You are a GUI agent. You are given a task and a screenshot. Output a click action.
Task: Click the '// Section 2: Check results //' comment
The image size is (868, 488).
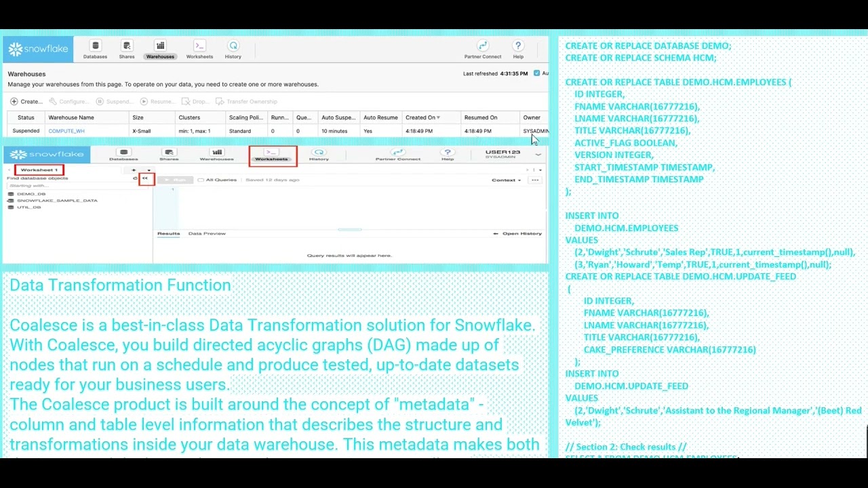click(626, 447)
